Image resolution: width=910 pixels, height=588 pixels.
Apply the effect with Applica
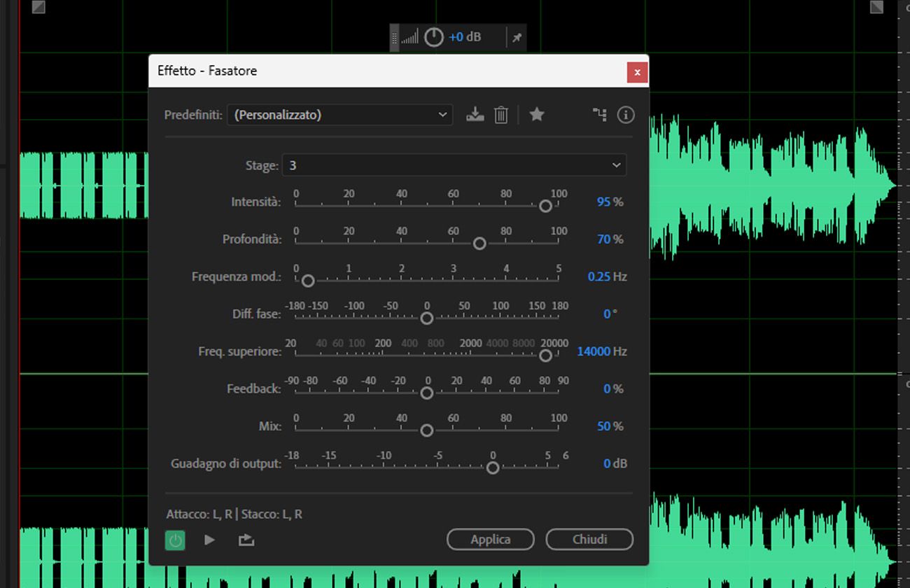pos(490,539)
